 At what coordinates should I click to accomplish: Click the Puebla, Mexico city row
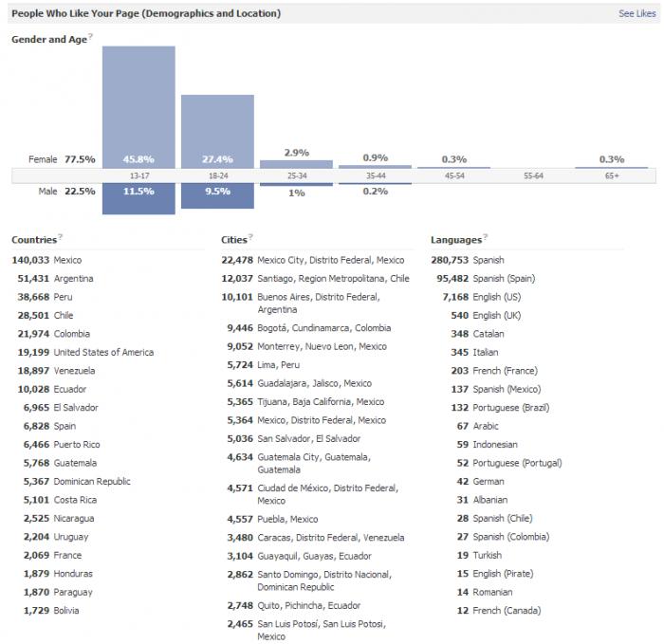pos(273,519)
